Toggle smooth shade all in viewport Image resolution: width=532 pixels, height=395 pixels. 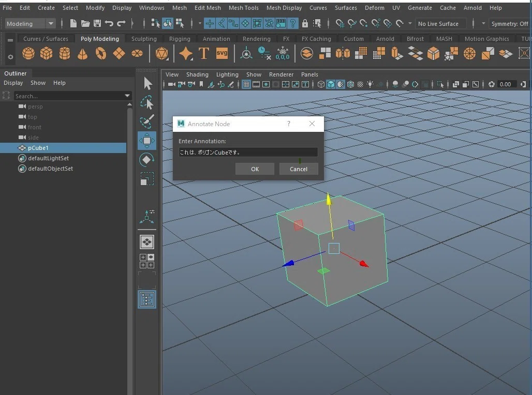(x=331, y=84)
